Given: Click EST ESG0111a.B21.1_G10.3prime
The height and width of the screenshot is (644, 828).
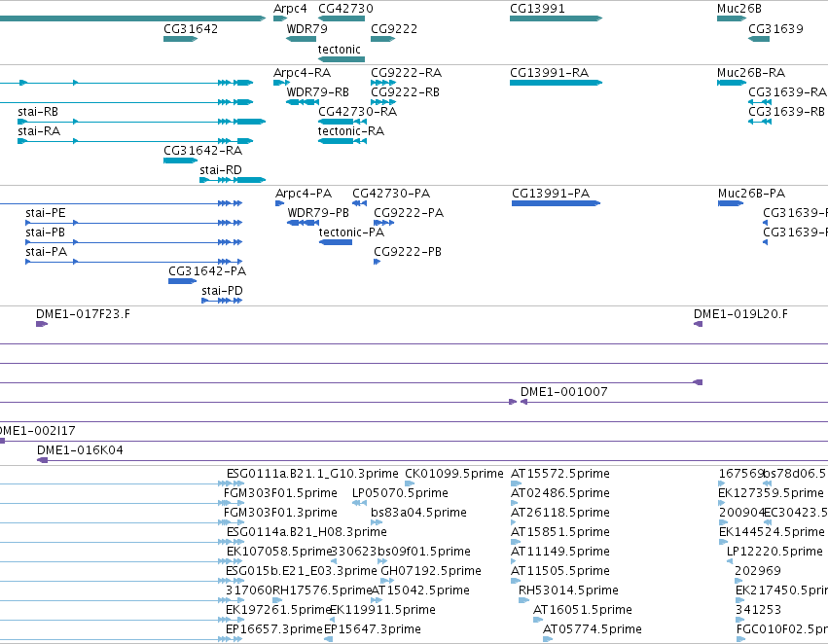Looking at the screenshot, I should [x=312, y=474].
